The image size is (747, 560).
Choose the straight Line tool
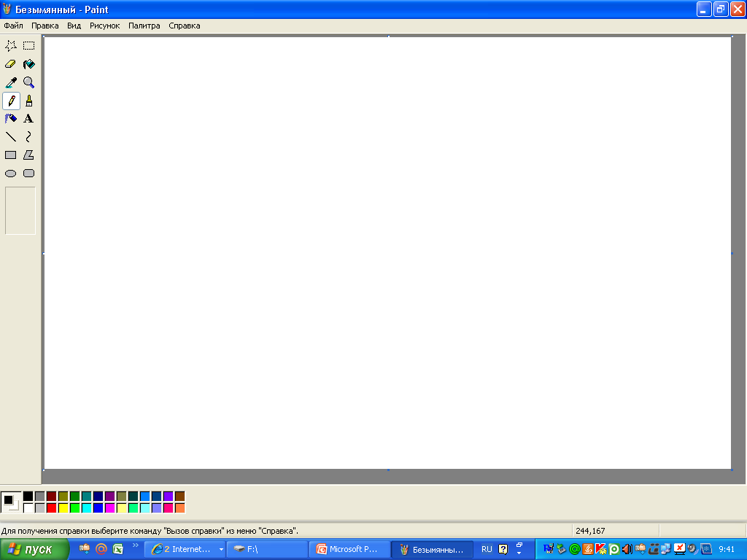pos(11,137)
